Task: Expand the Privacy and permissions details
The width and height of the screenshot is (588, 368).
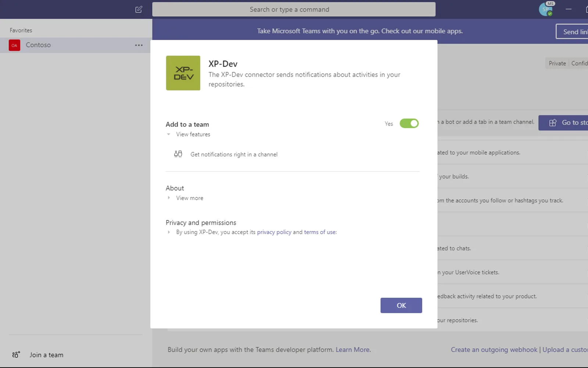Action: tap(169, 232)
